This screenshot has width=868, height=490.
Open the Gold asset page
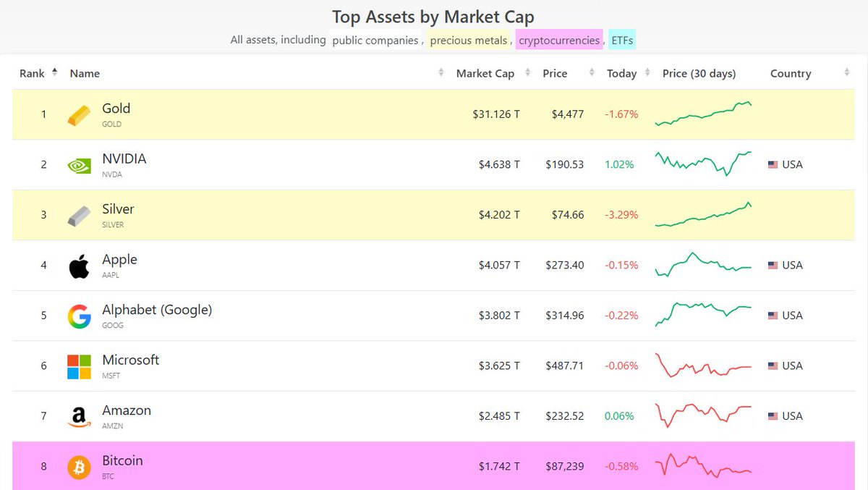click(116, 109)
